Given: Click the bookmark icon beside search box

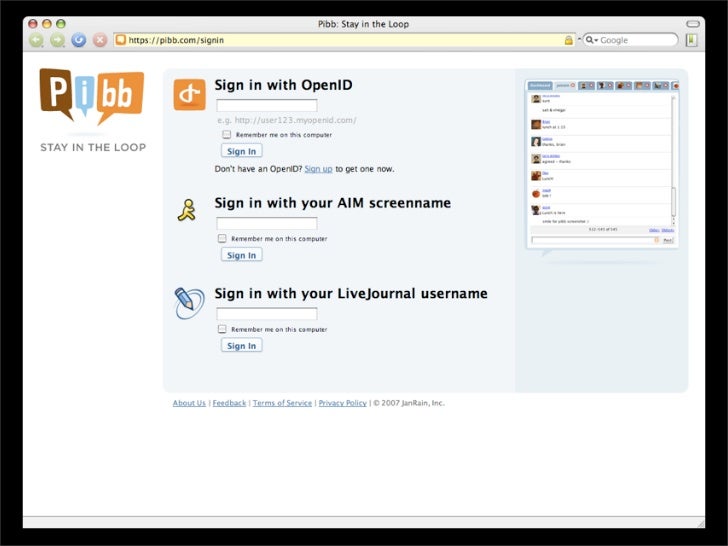Looking at the screenshot, I should click(691, 40).
